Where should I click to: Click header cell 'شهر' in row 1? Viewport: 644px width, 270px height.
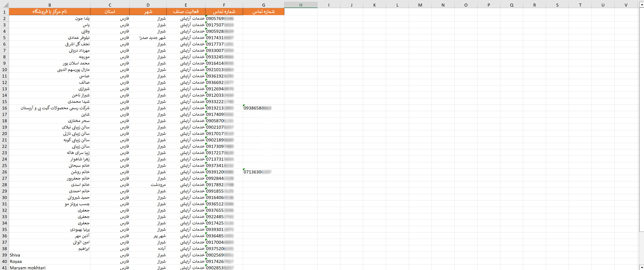(148, 11)
